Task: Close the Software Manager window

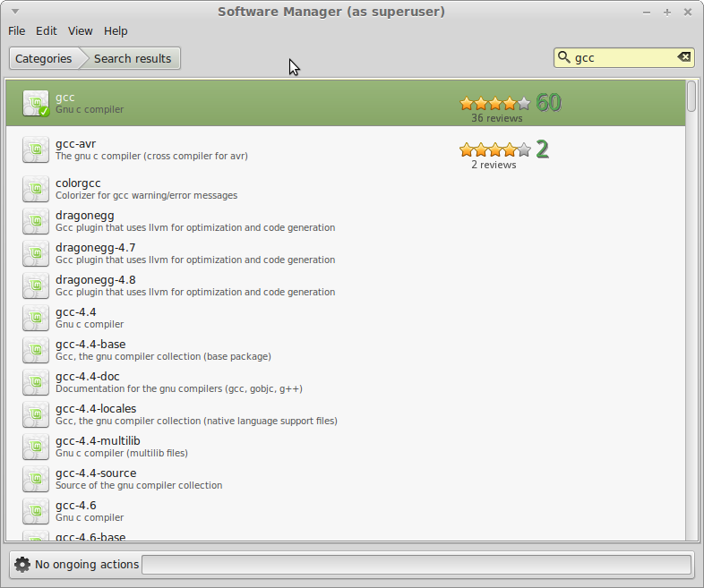Action: (688, 13)
